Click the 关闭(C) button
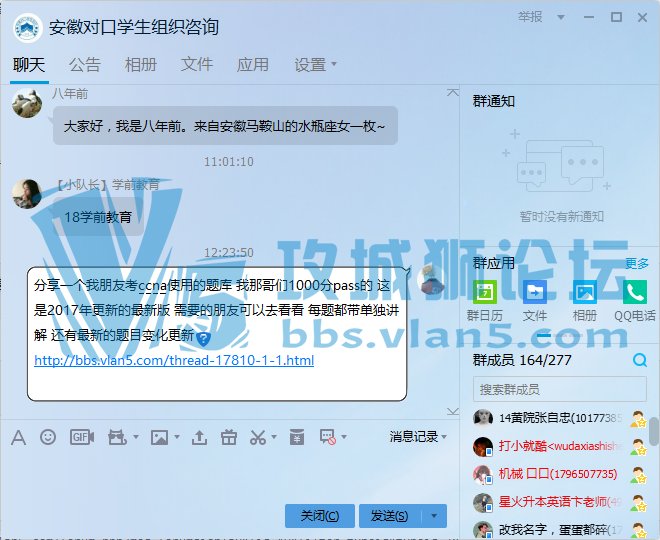This screenshot has width=660, height=540. [x=320, y=516]
